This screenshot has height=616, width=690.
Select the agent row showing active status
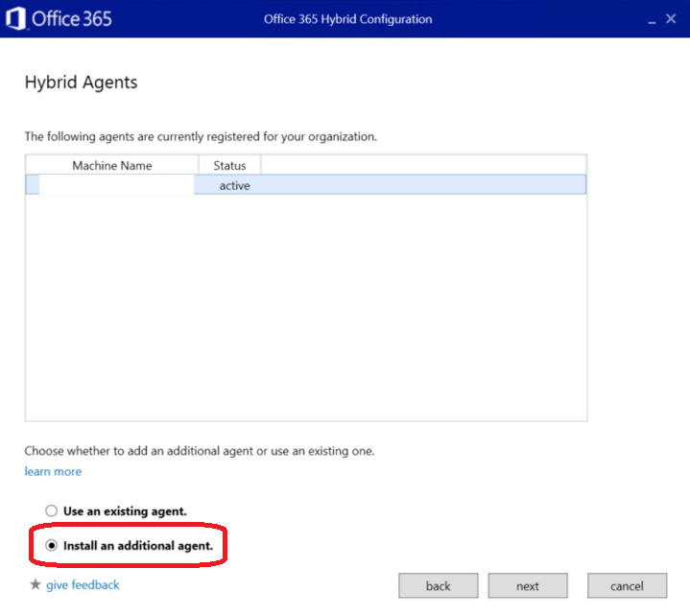tap(384, 185)
